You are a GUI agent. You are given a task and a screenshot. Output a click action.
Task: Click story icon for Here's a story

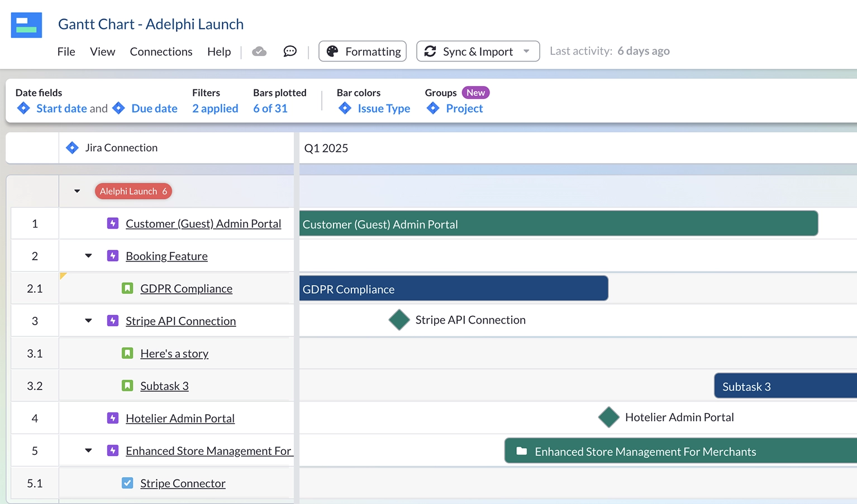[x=127, y=353]
